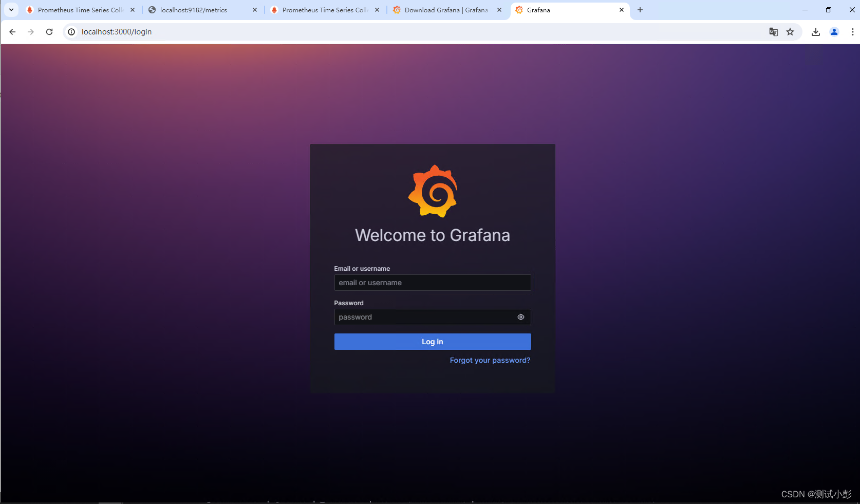Open the browser downloads icon

click(x=816, y=32)
